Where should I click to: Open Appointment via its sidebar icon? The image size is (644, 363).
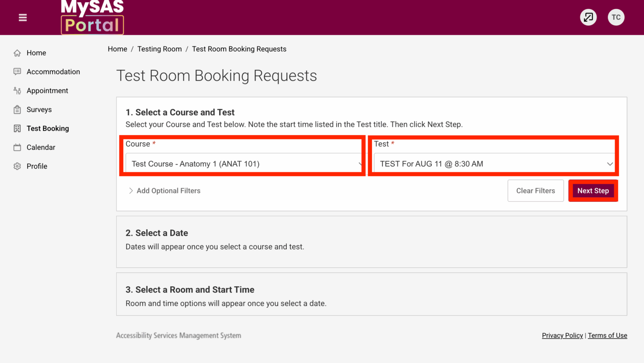click(17, 91)
